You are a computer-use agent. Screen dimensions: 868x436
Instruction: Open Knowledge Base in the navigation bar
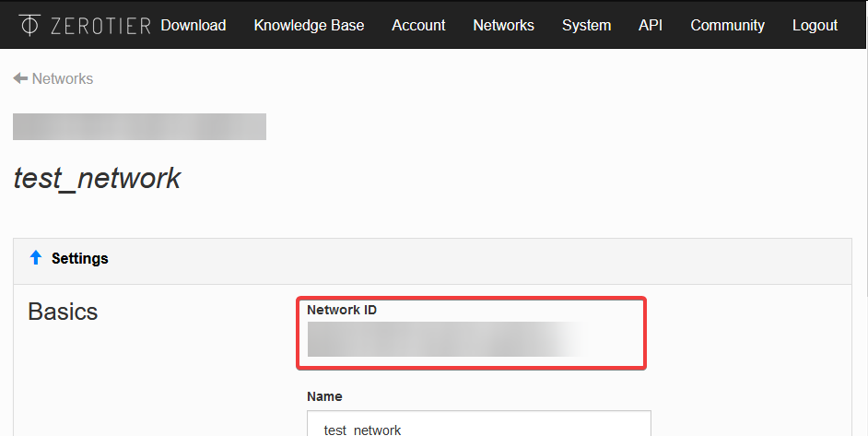pyautogui.click(x=309, y=25)
